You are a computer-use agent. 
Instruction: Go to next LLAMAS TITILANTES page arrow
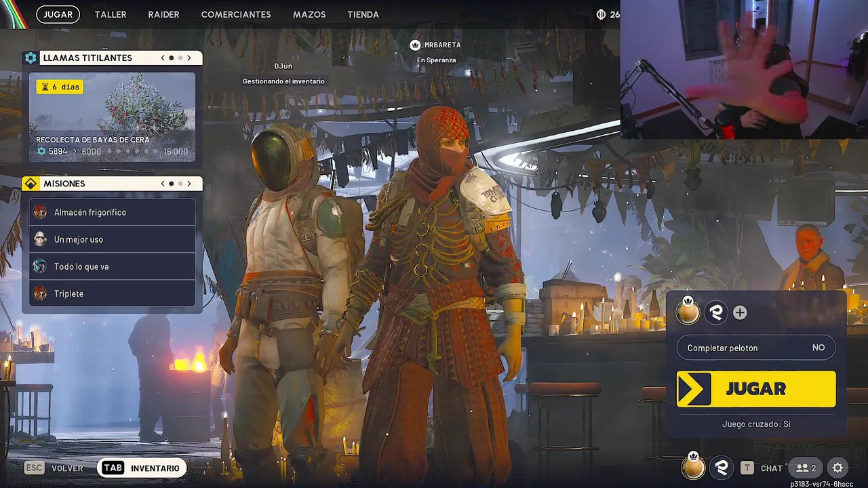tap(189, 58)
